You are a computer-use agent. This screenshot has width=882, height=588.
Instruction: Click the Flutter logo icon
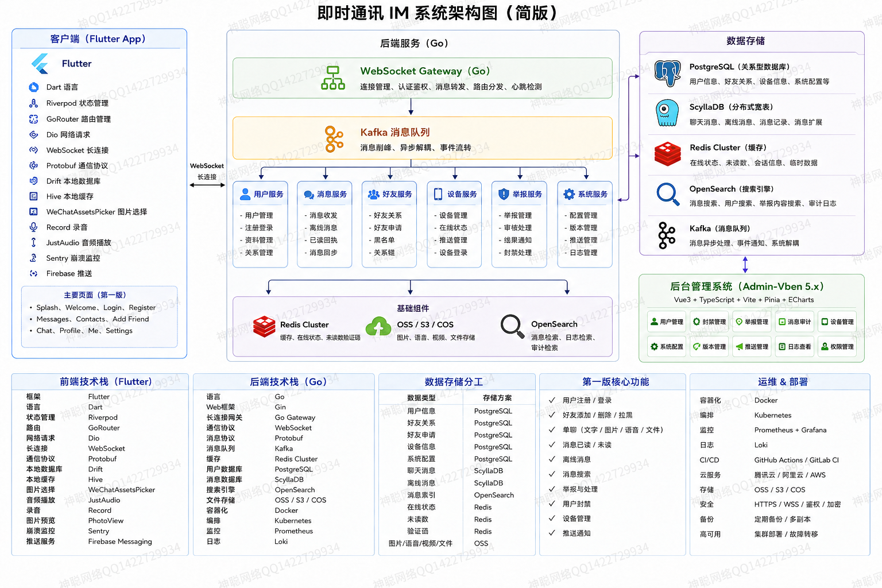click(x=40, y=64)
